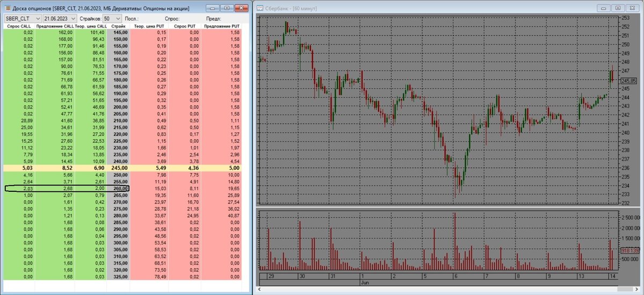This screenshot has width=644, height=295.
Task: Maximize the options board window
Action: (226, 8)
